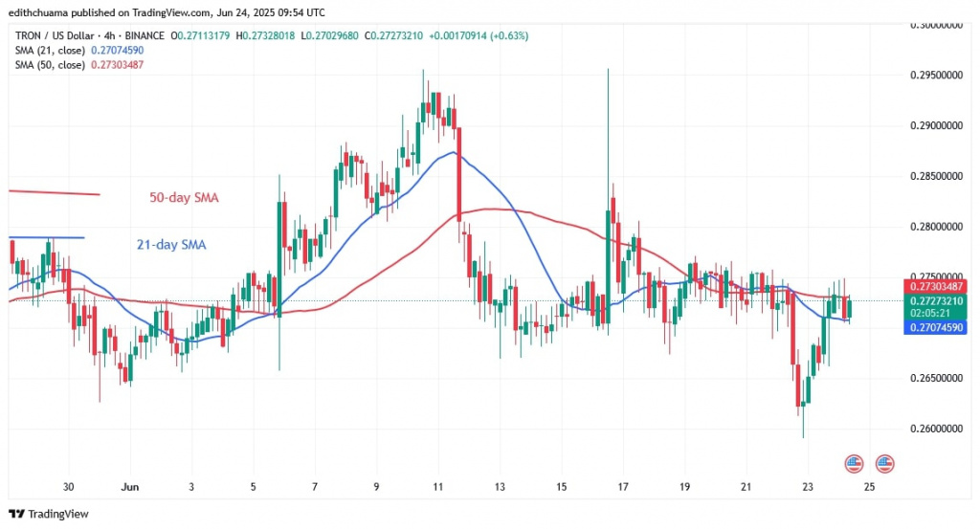Image resolution: width=980 pixels, height=529 pixels.
Task: Click the '11' date label on time axis
Action: point(438,486)
